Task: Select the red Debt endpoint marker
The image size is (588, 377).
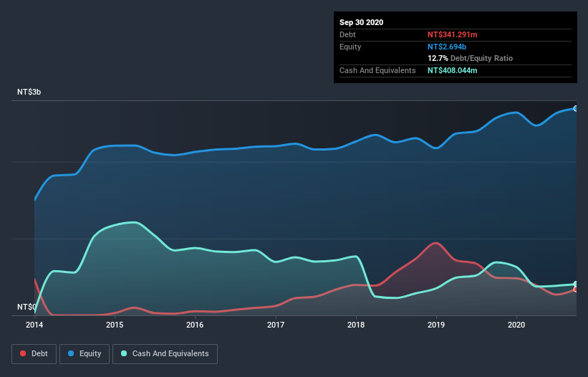Action: (x=576, y=290)
